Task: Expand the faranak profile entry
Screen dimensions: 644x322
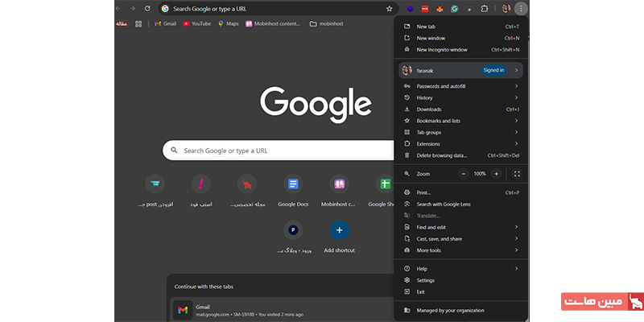Action: (460, 70)
